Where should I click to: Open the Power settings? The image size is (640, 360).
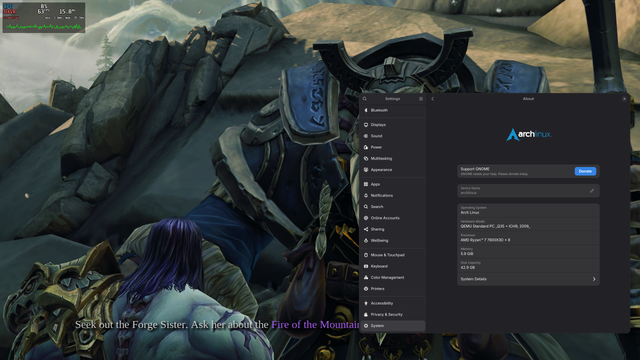click(393, 147)
